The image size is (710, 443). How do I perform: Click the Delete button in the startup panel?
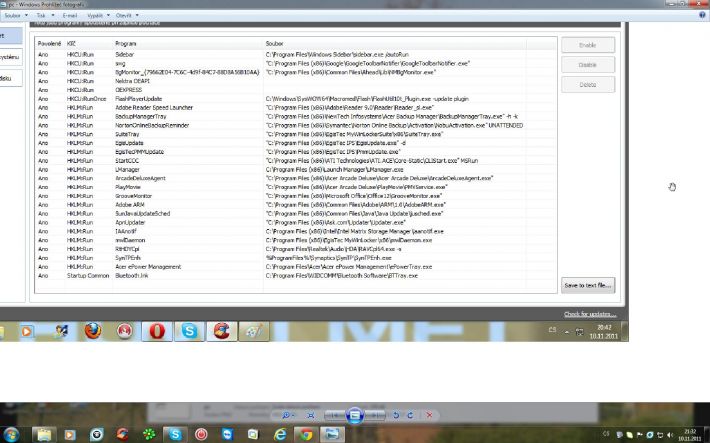tap(588, 85)
